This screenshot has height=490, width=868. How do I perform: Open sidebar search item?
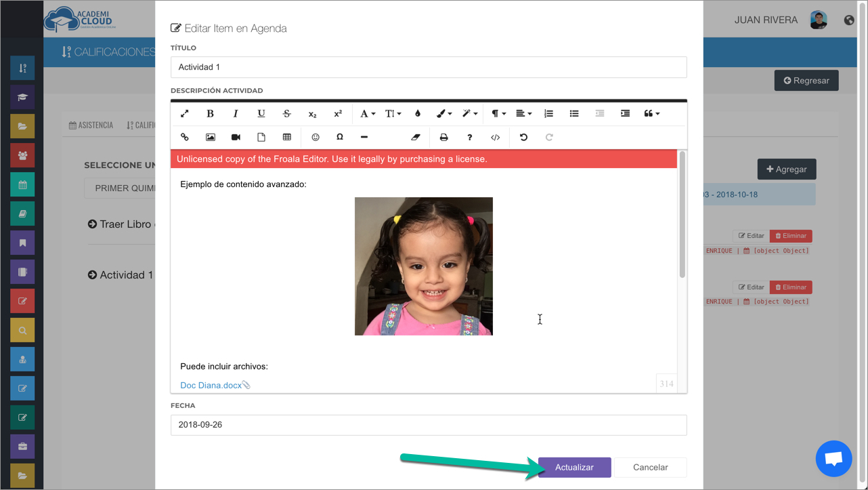pos(22,331)
